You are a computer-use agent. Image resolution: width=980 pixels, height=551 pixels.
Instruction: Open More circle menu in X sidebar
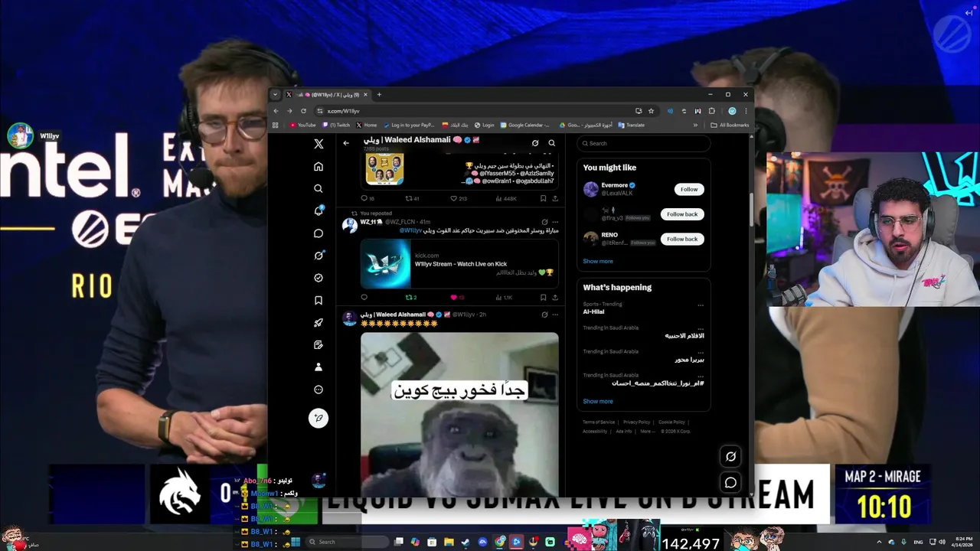[x=318, y=390]
